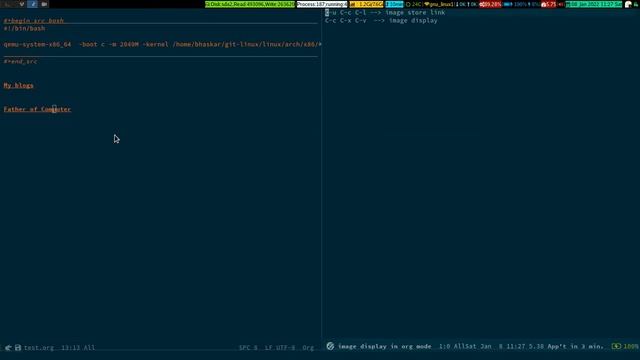This screenshot has height=360, width=640.
Task: Click the save-state icon in left modeline
Action: pos(18,348)
